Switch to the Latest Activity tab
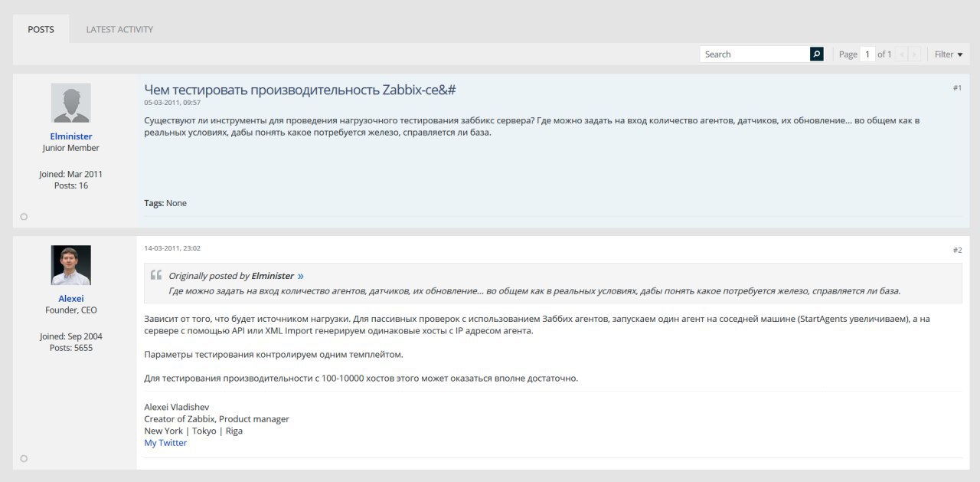Viewport: 980px width, 482px height. (119, 29)
